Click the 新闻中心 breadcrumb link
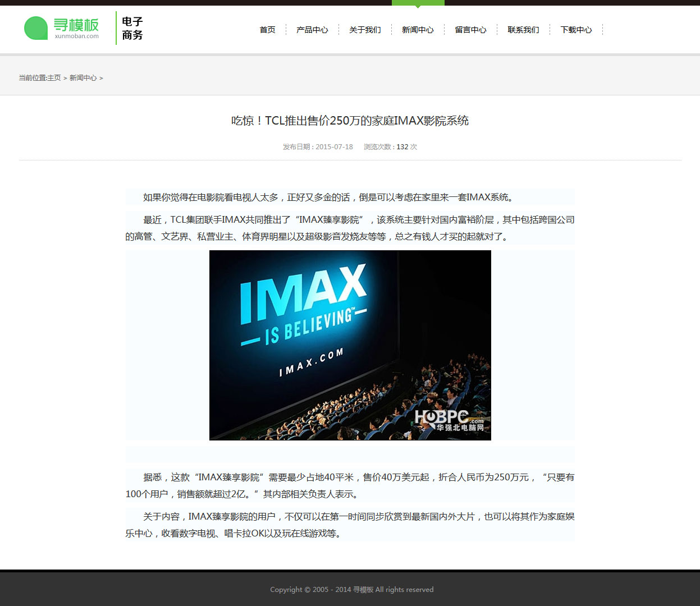Viewport: 700px width, 606px height. click(x=83, y=78)
